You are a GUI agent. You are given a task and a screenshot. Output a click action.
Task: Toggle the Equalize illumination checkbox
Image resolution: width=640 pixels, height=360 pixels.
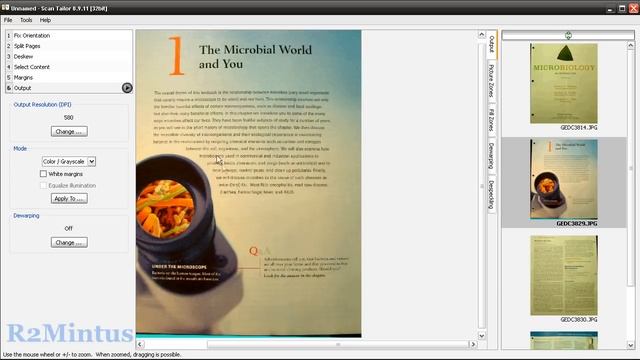pos(43,185)
